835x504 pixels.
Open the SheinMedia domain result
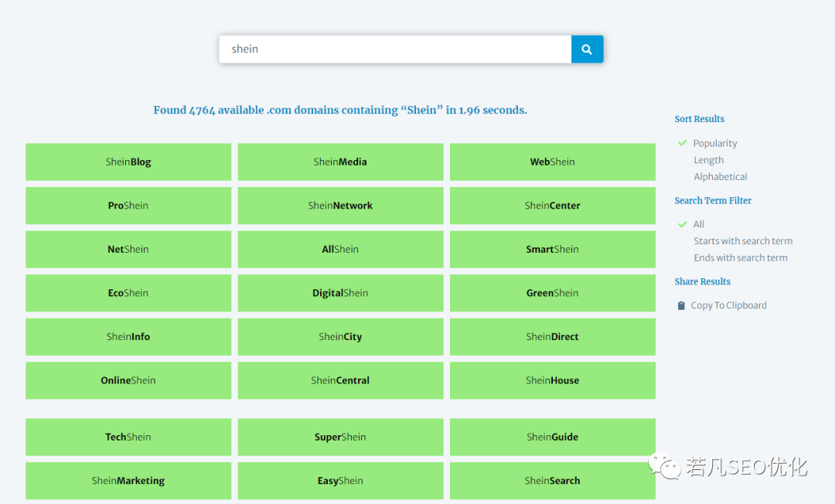pyautogui.click(x=340, y=162)
